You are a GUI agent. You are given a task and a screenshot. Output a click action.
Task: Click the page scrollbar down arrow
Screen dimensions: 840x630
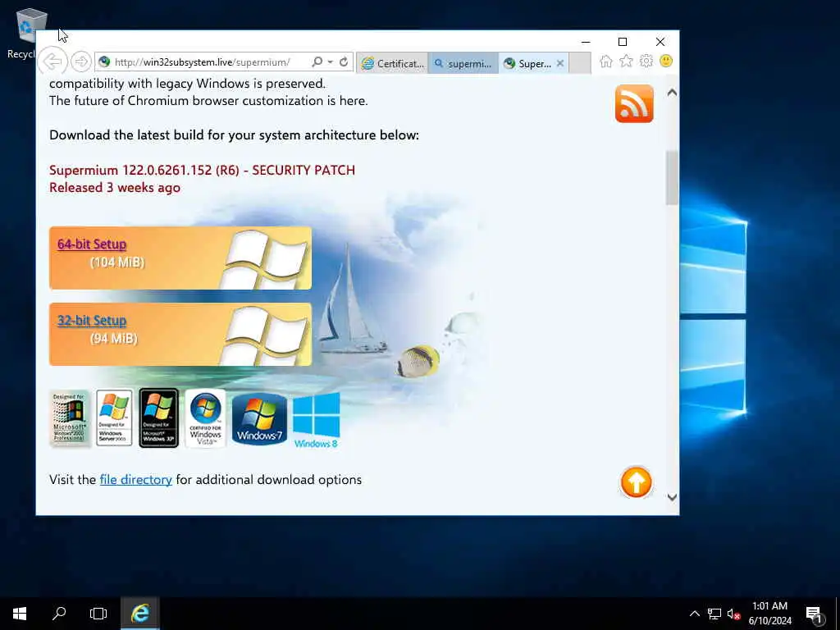tap(672, 497)
